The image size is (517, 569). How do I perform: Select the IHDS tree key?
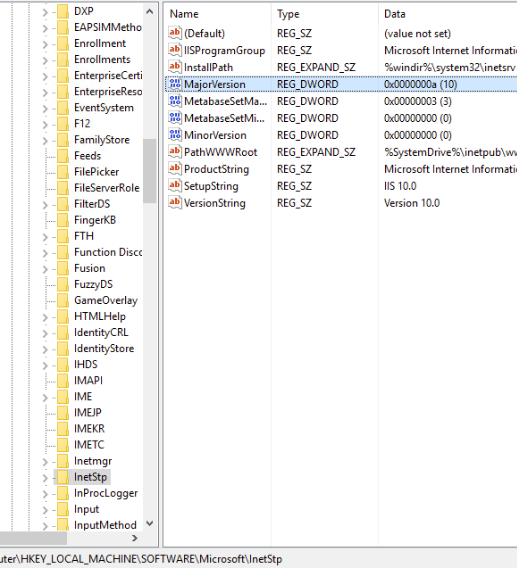86,364
